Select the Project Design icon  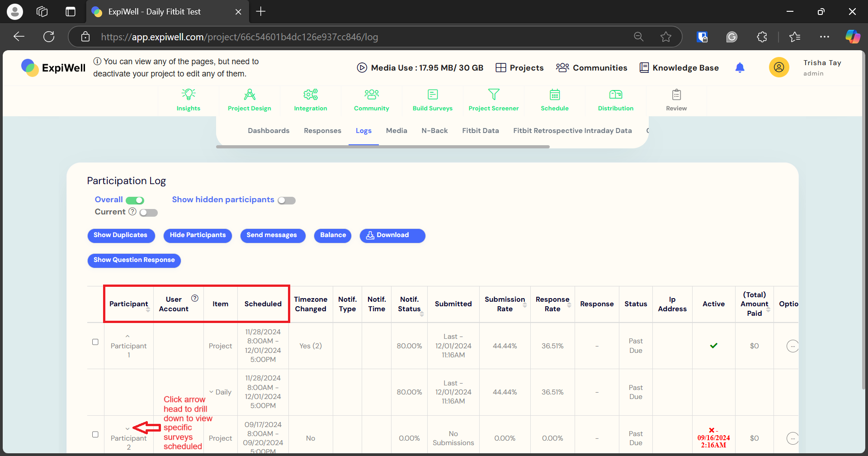tap(249, 100)
